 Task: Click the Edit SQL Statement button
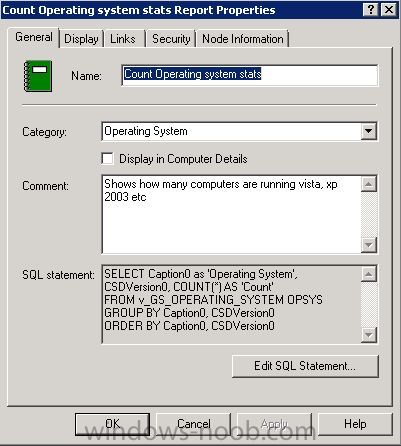click(x=305, y=366)
